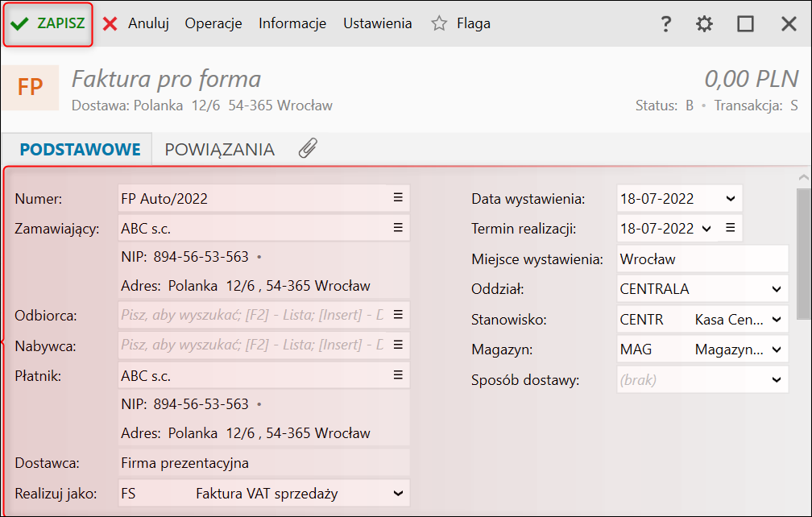Viewport: 812px width, 517px height.
Task: Open list icon in Odbiorca field
Action: click(398, 314)
